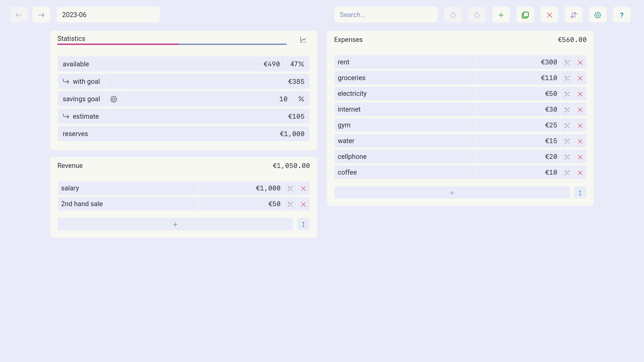Viewport: 644px width, 362px height.
Task: Edit the rent amount €300
Action: tap(518, 62)
